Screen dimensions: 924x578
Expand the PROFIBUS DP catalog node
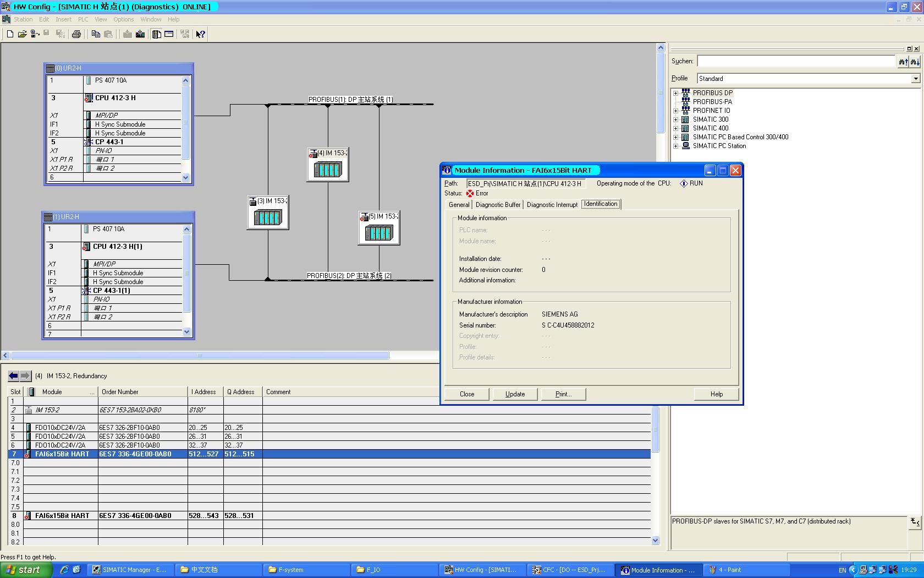tap(676, 93)
